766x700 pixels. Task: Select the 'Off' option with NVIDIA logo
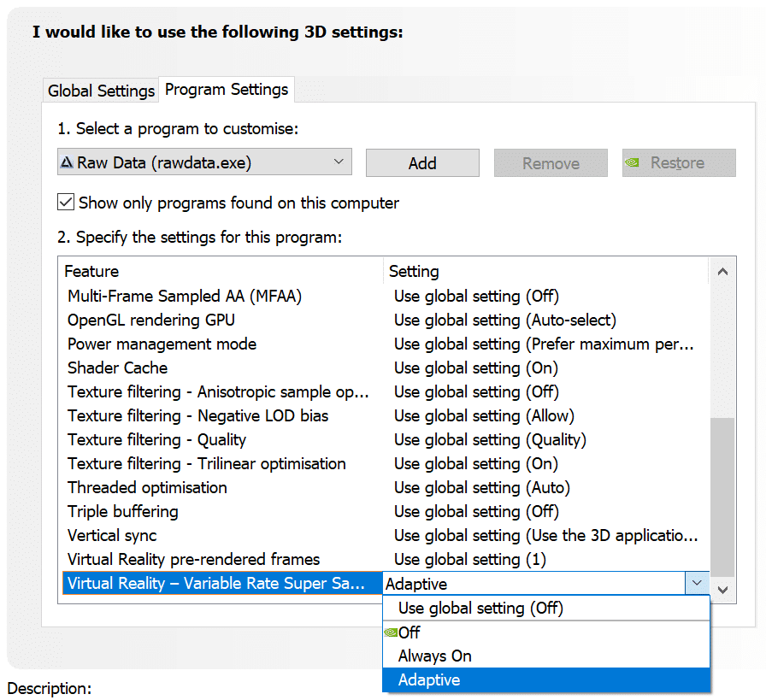click(545, 632)
